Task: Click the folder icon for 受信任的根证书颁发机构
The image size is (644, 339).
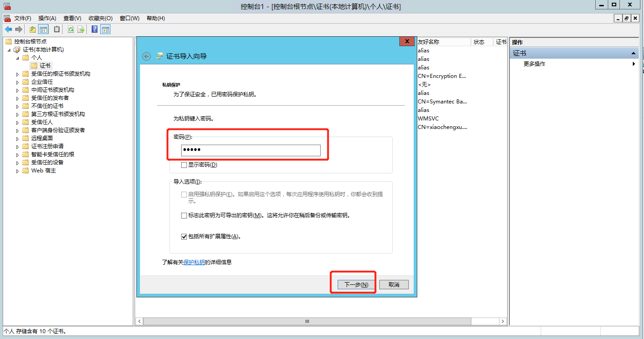Action: [26, 73]
